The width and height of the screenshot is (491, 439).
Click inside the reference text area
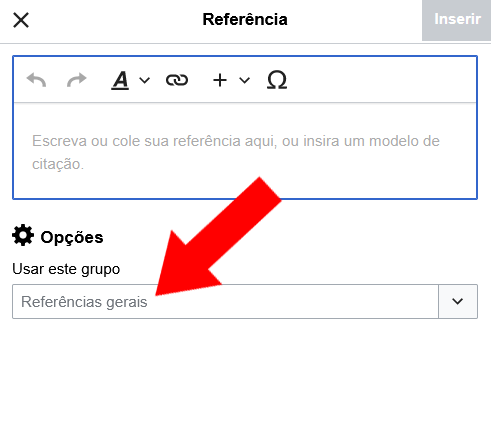coord(245,151)
